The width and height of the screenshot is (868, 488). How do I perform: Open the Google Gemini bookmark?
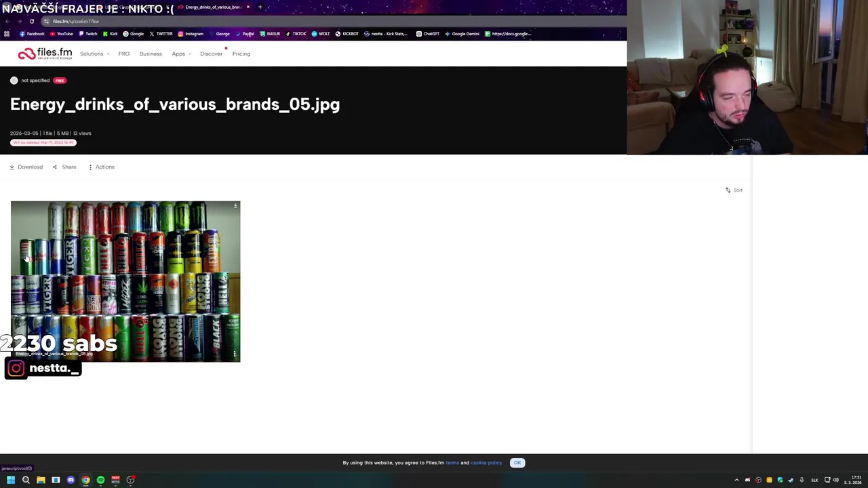coord(462,34)
